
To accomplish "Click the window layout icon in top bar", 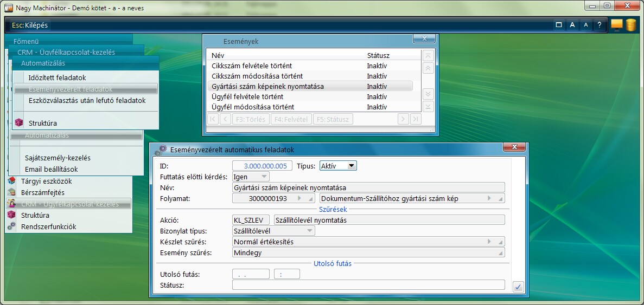I will point(558,25).
